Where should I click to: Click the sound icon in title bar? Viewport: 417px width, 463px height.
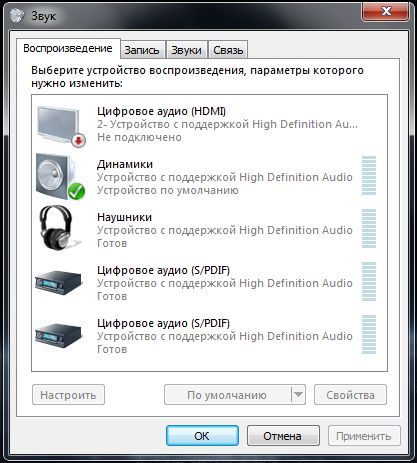[x=17, y=15]
